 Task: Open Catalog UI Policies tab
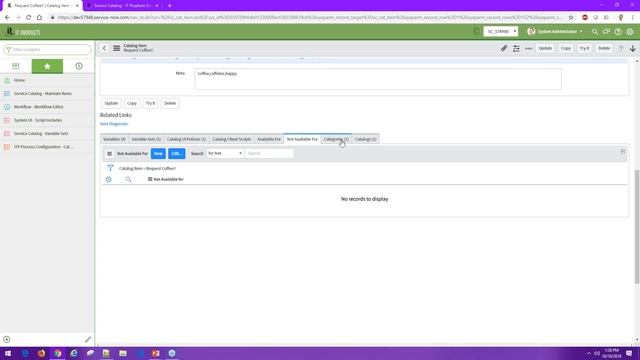(x=186, y=139)
